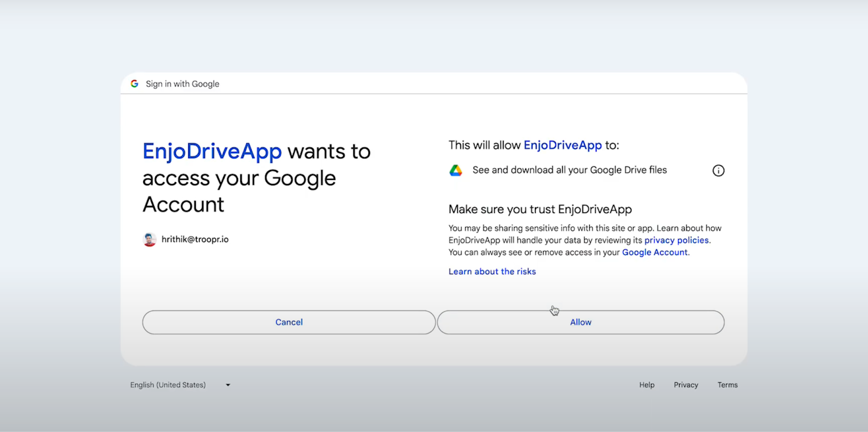This screenshot has height=432, width=868.
Task: Click EnjoDriveApp link in permissions heading
Action: [563, 145]
